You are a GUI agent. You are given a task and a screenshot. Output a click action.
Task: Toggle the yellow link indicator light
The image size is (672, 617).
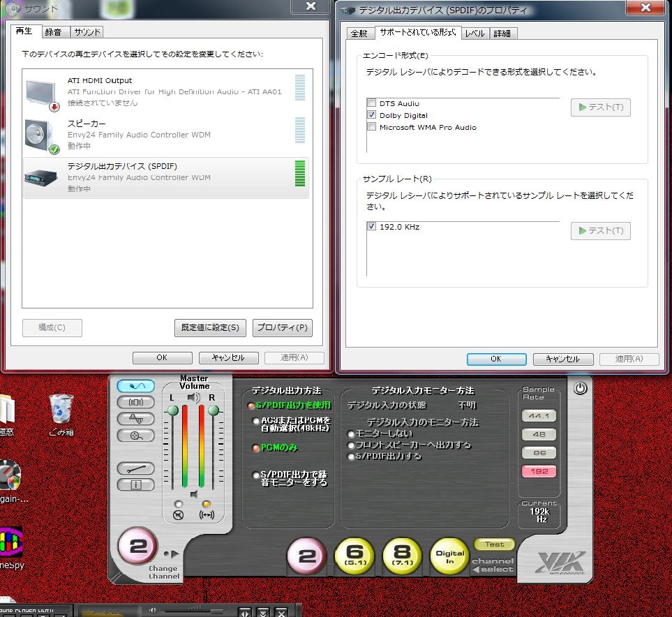(207, 503)
